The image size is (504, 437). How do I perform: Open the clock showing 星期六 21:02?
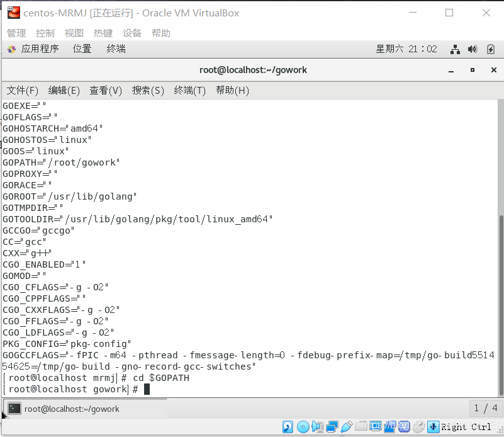406,49
